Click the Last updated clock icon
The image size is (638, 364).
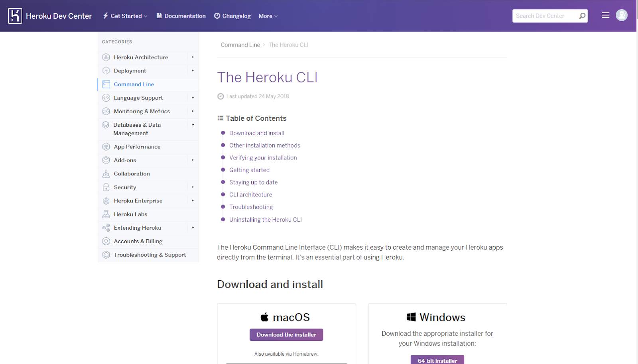tap(221, 96)
